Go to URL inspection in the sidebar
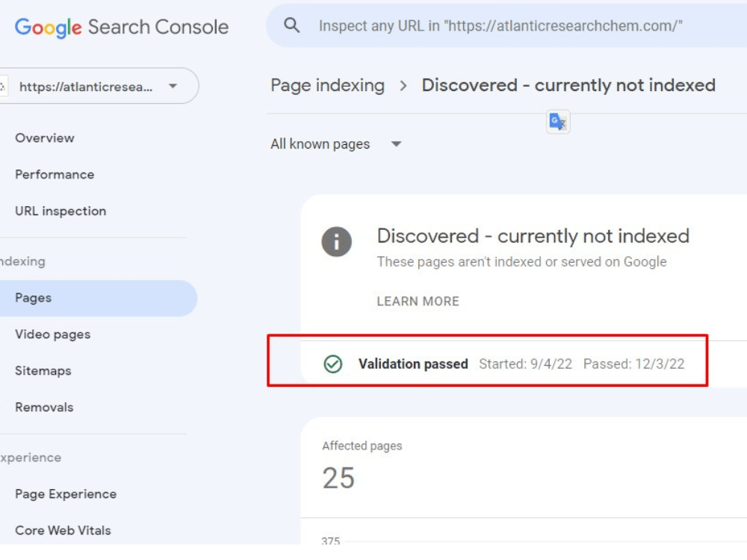747x560 pixels. (x=61, y=211)
